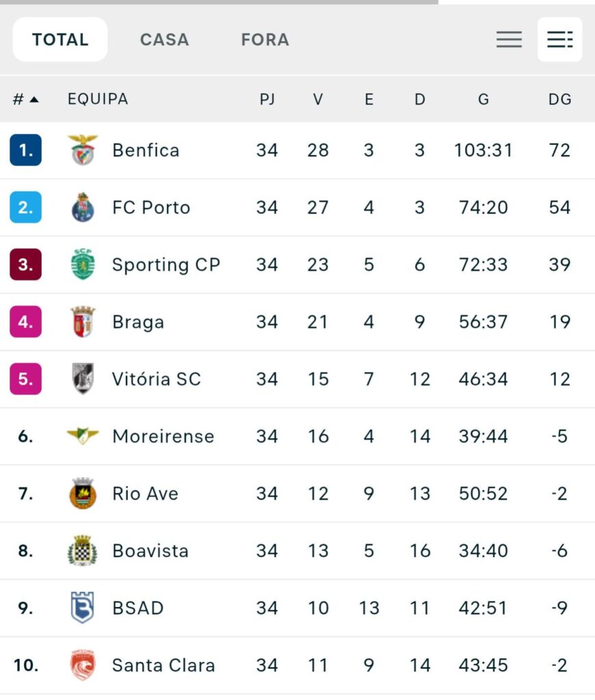Click the Rio Ave club crest
595x700 pixels.
[x=84, y=494]
